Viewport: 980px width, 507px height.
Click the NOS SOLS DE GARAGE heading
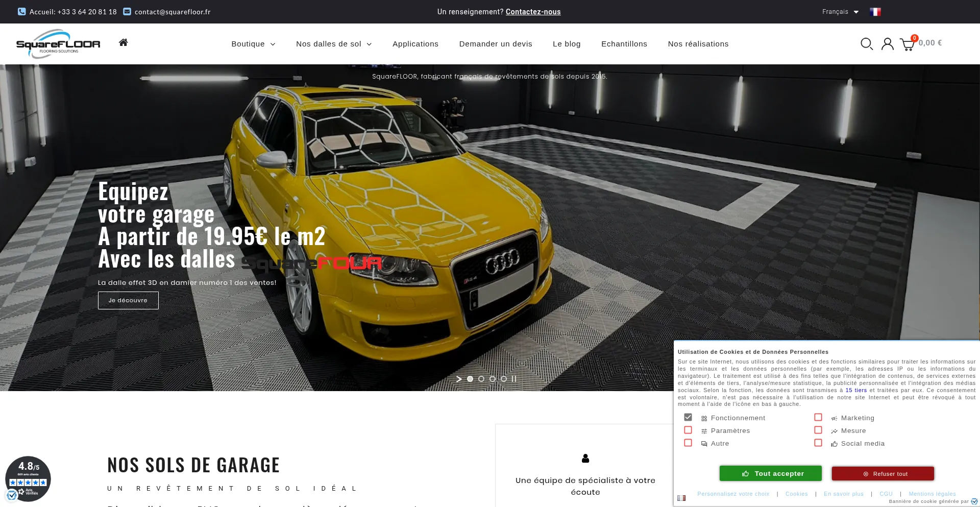pyautogui.click(x=193, y=465)
